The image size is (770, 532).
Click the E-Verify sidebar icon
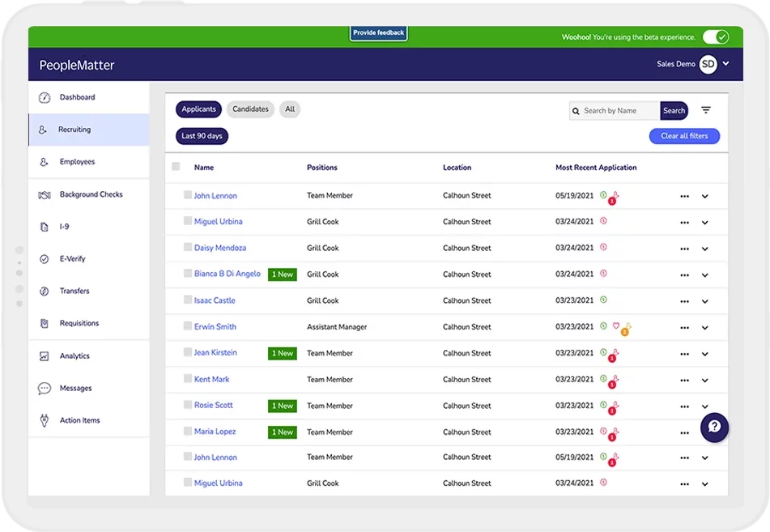coord(45,259)
